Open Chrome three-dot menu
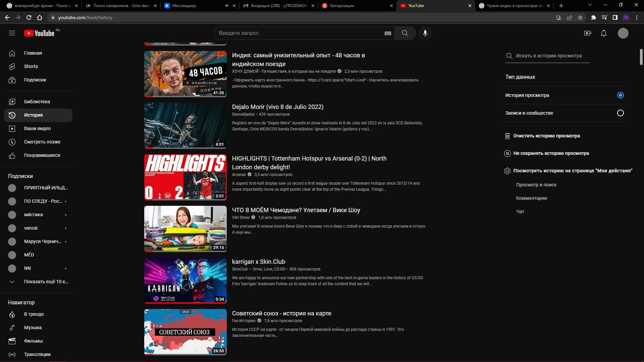The image size is (644, 362). (x=637, y=17)
